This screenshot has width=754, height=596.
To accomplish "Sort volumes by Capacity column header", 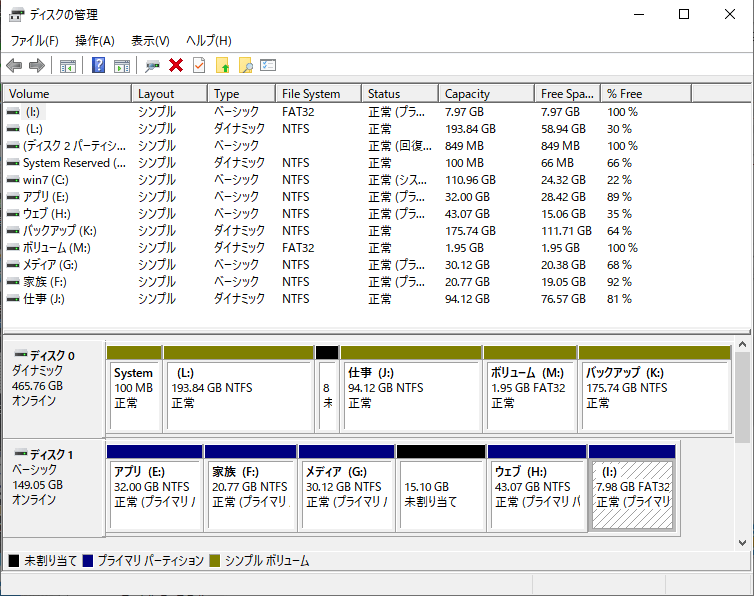I will pos(467,94).
